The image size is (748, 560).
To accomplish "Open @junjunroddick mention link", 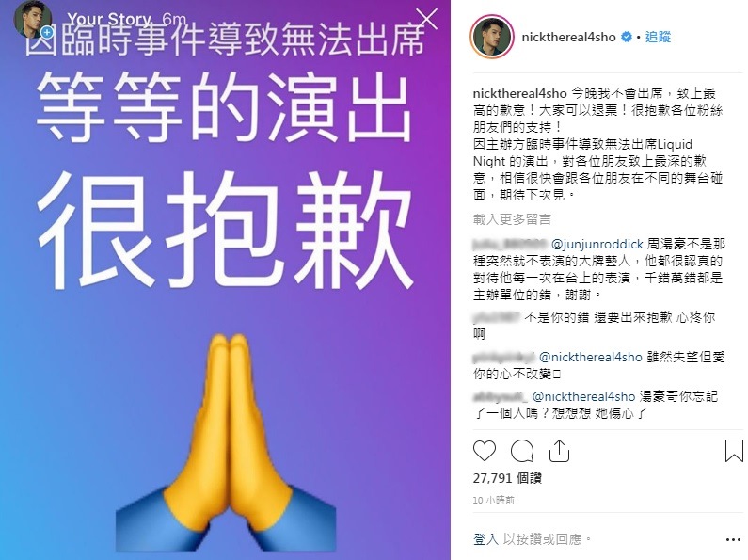I will [x=597, y=244].
